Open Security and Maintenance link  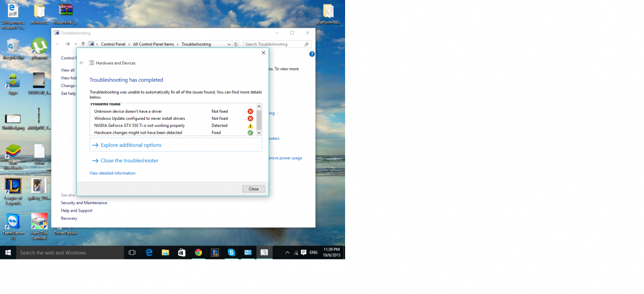tap(84, 203)
